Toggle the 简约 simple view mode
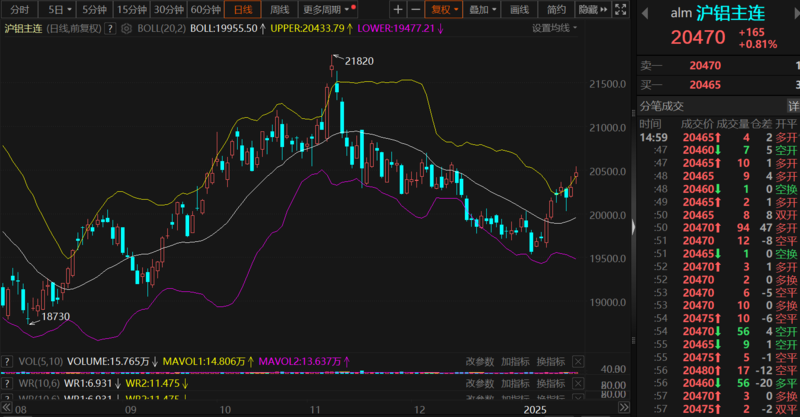Image resolution: width=800 pixels, height=417 pixels. (x=557, y=9)
